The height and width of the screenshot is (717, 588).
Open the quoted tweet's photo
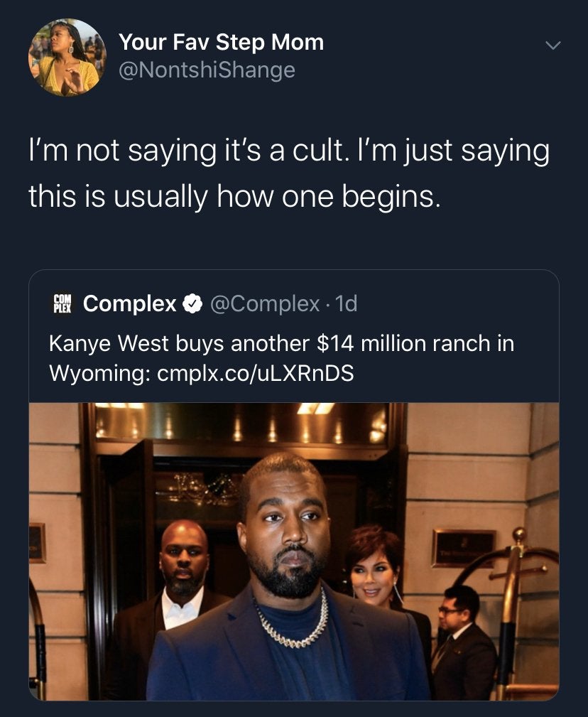click(294, 551)
